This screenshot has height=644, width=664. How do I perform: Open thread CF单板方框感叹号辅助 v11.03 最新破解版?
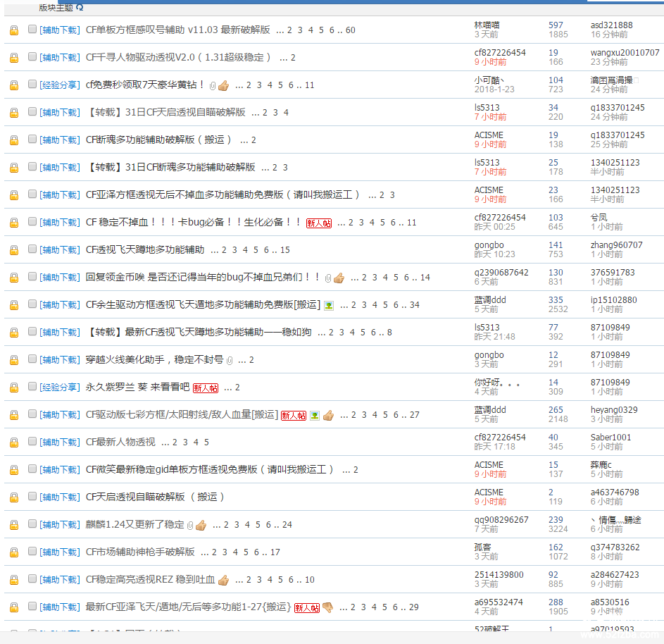[178, 30]
